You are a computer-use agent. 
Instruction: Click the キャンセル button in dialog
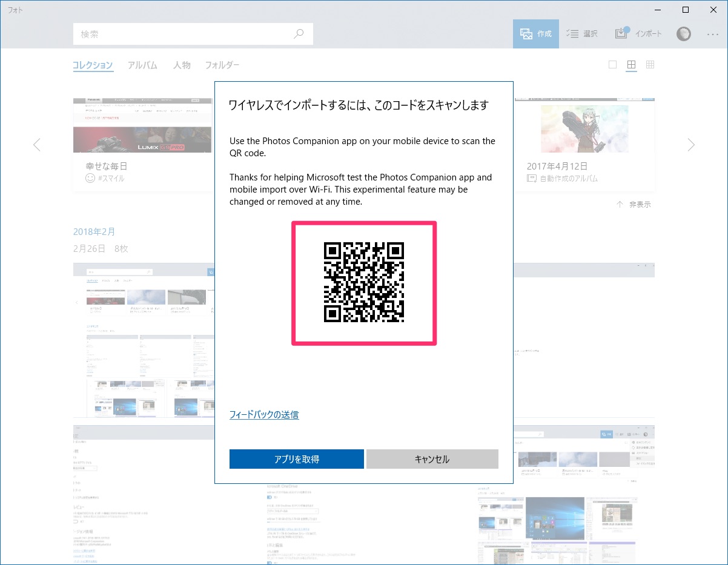click(x=432, y=459)
